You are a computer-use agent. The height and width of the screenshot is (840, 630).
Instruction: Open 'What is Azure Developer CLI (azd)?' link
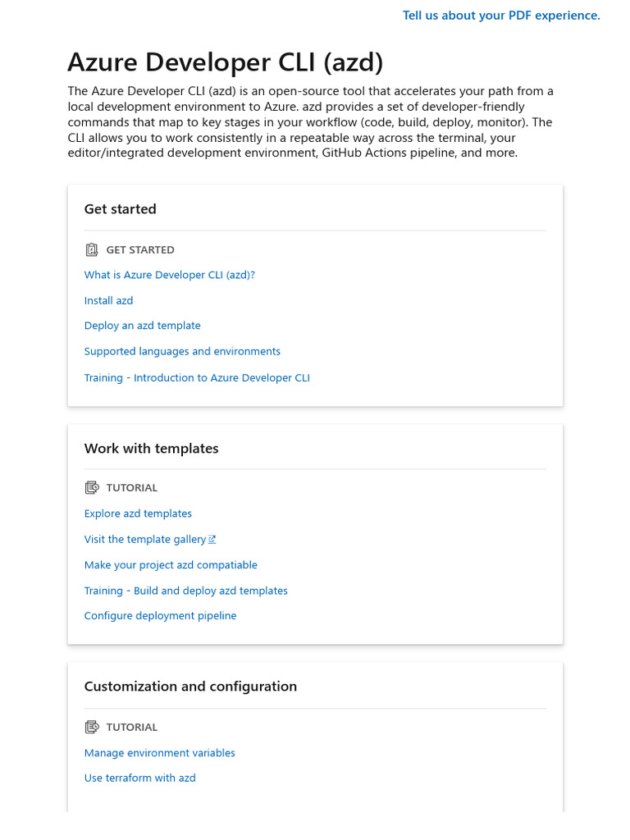[x=170, y=275]
